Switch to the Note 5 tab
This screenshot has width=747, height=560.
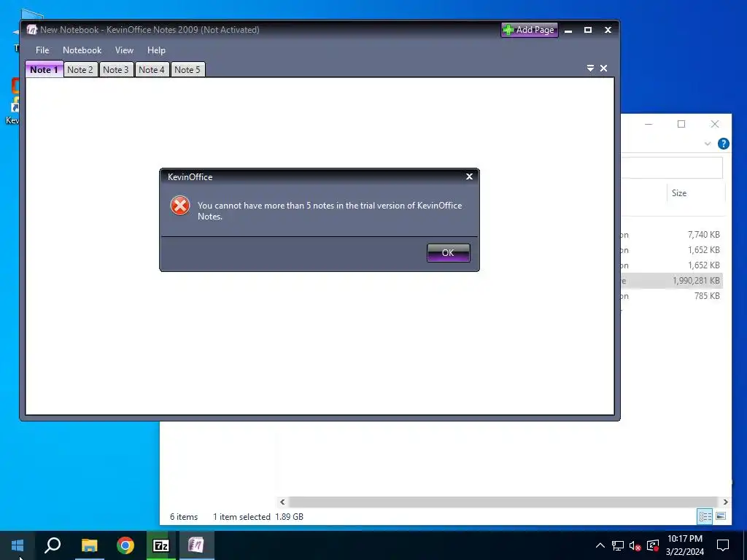pos(187,69)
